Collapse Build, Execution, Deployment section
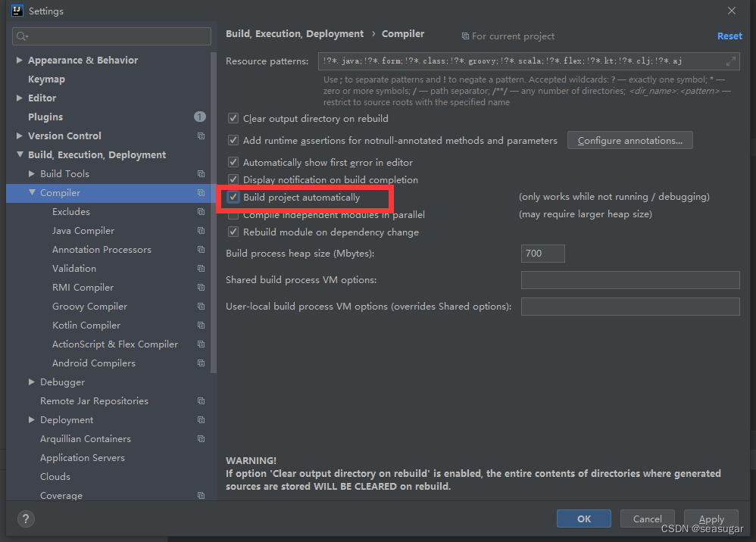This screenshot has height=542, width=756. point(20,154)
